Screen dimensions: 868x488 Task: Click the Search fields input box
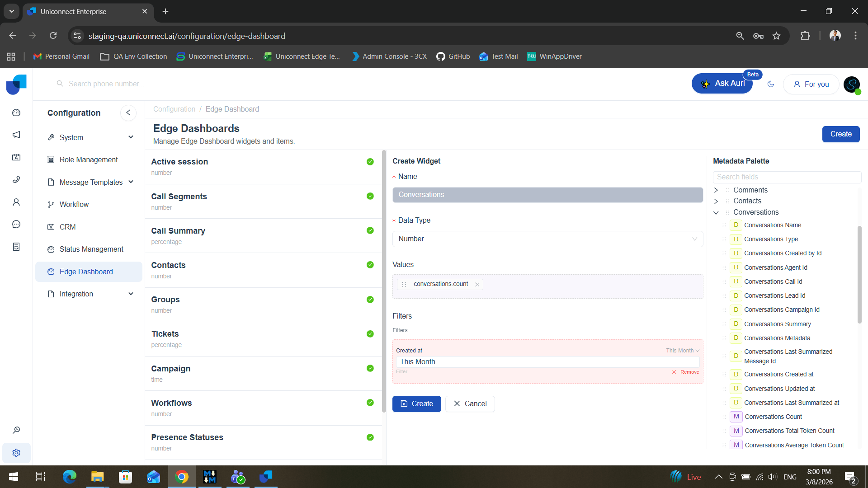787,177
